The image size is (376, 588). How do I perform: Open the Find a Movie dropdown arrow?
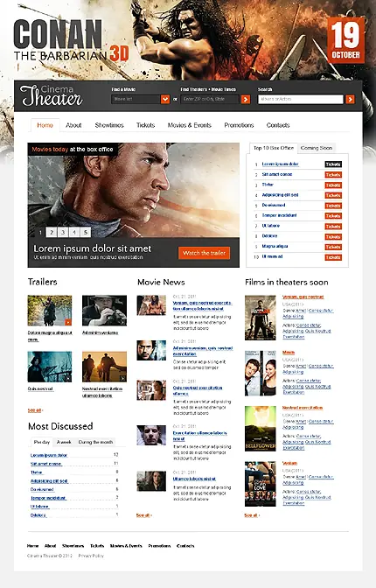tap(165, 99)
